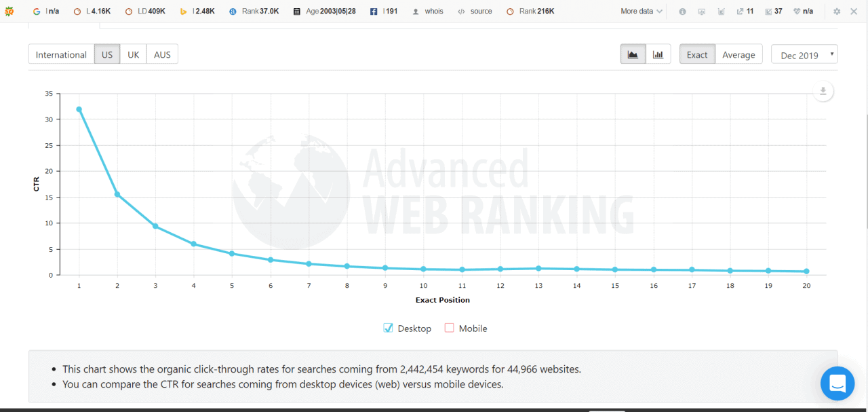Click the position 5 data point
Image resolution: width=868 pixels, height=412 pixels.
232,254
